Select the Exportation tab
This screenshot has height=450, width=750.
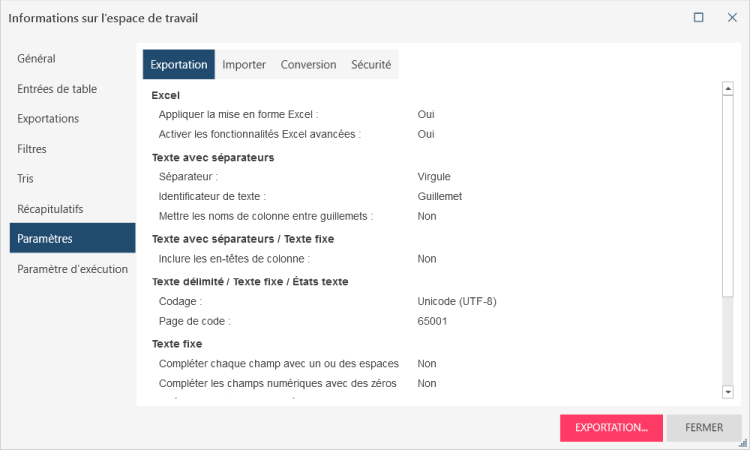[179, 65]
